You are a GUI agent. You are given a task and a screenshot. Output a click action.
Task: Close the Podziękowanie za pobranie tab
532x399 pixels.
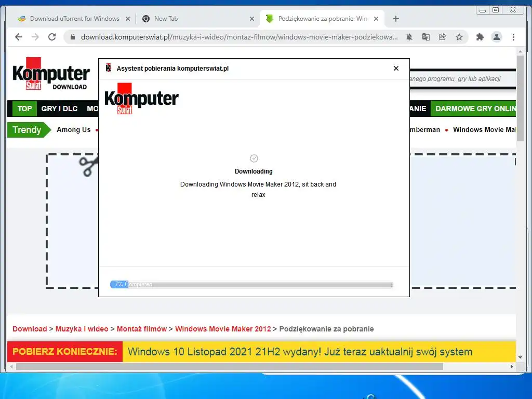pos(376,19)
